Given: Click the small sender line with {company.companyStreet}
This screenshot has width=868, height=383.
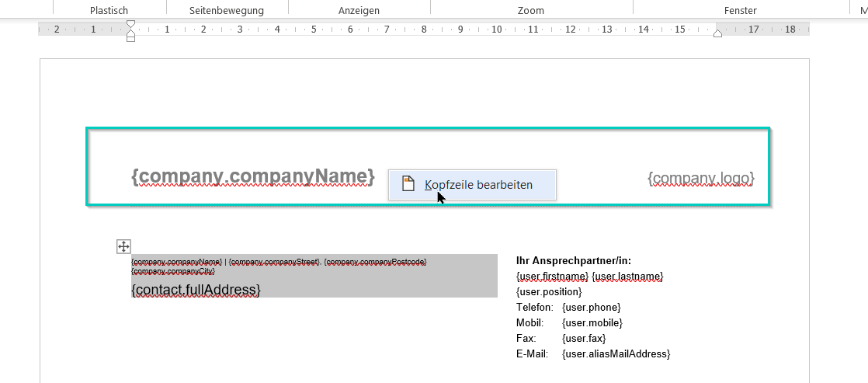Looking at the screenshot, I should coord(279,262).
